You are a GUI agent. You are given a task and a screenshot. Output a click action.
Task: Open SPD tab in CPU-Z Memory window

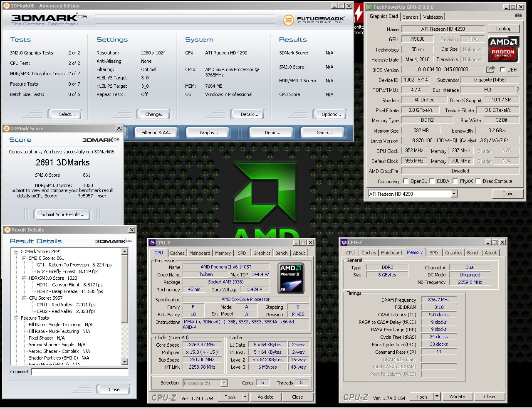(x=433, y=253)
